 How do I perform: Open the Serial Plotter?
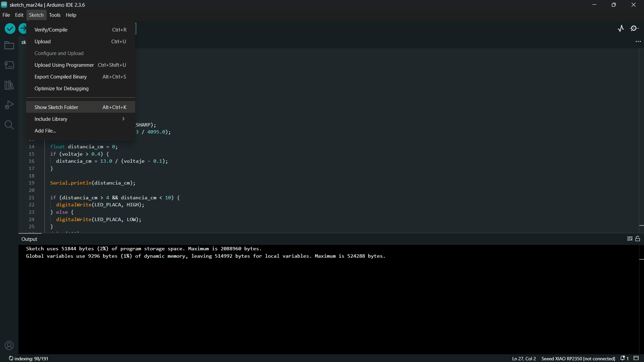pos(621,28)
